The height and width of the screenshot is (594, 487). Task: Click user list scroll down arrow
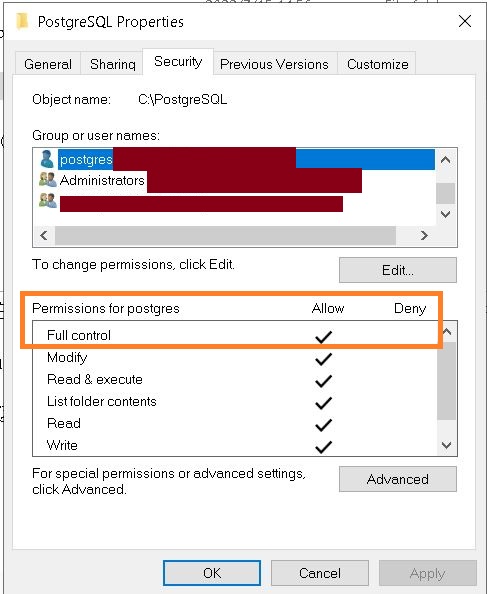coord(446,214)
